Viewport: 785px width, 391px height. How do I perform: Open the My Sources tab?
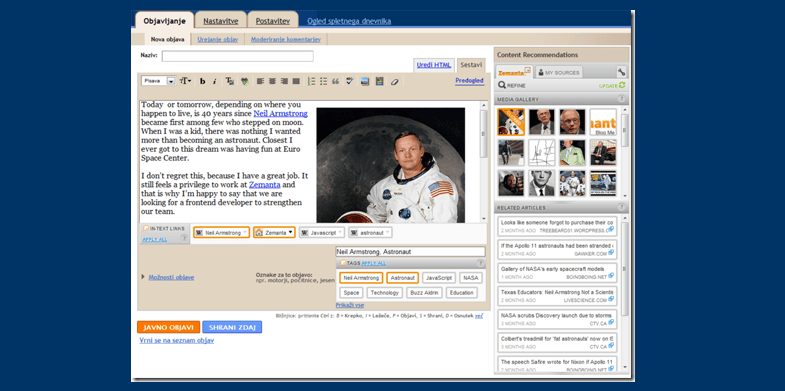(x=559, y=73)
